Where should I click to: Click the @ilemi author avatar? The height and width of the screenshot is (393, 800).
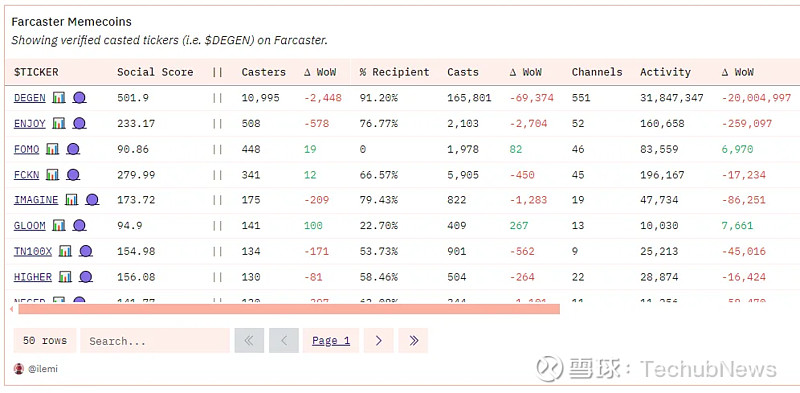click(x=19, y=369)
